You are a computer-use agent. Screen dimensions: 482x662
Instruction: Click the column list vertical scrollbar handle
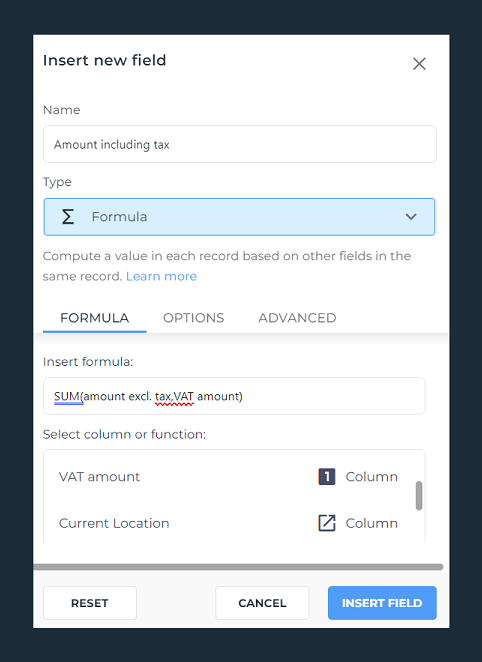click(419, 496)
